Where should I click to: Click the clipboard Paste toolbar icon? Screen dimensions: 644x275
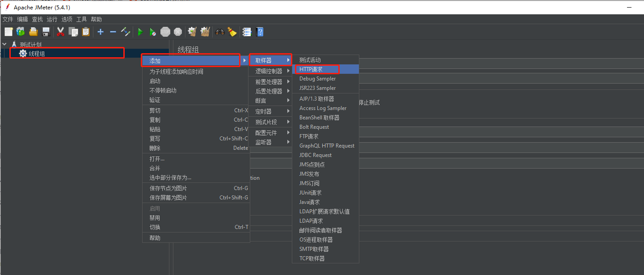(x=86, y=32)
